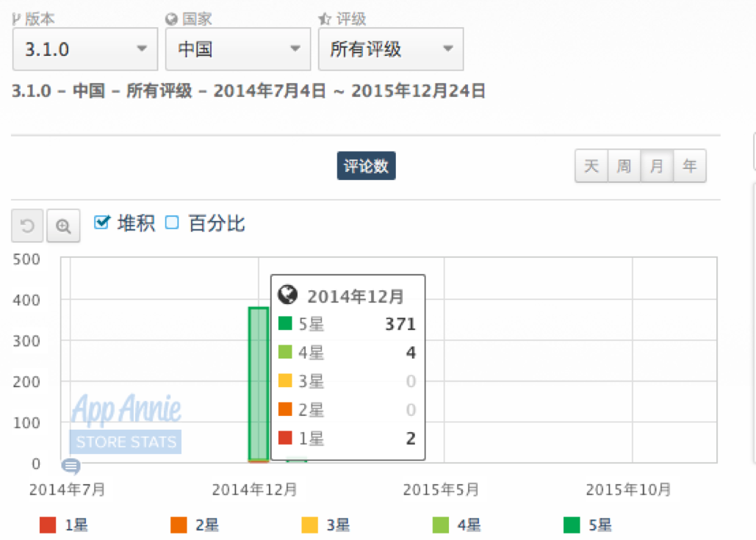This screenshot has width=756, height=540.
Task: Expand the 所有评级 rating dropdown
Action: click(x=391, y=49)
